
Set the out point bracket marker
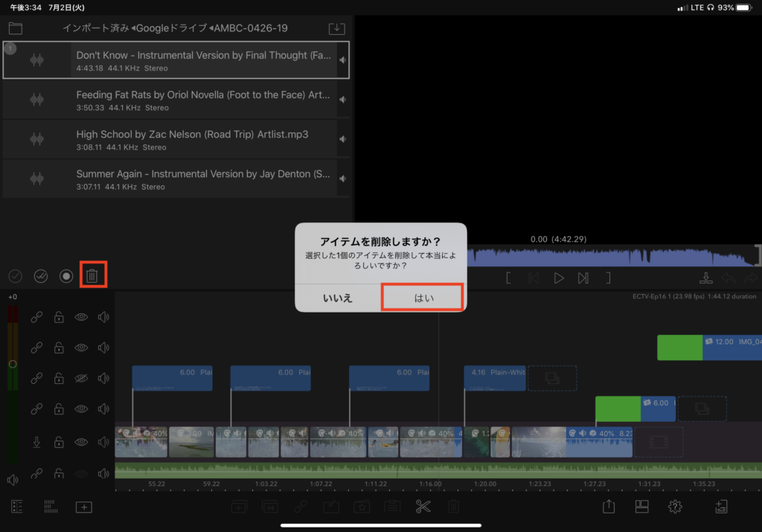click(608, 278)
